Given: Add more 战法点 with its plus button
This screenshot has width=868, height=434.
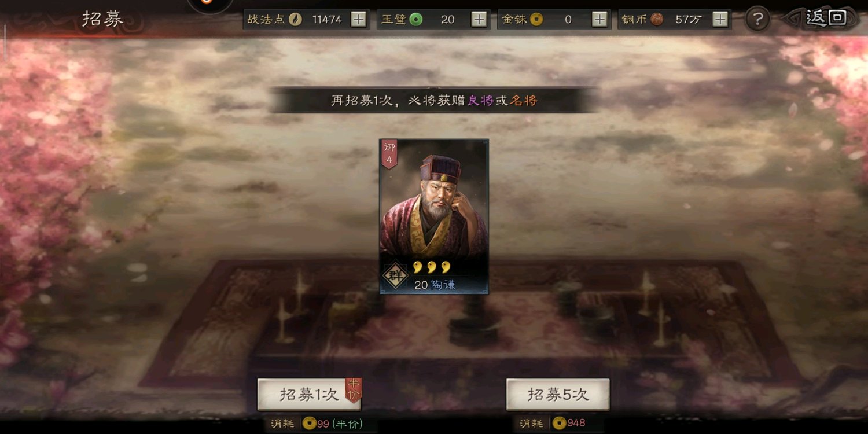Looking at the screenshot, I should (x=359, y=19).
